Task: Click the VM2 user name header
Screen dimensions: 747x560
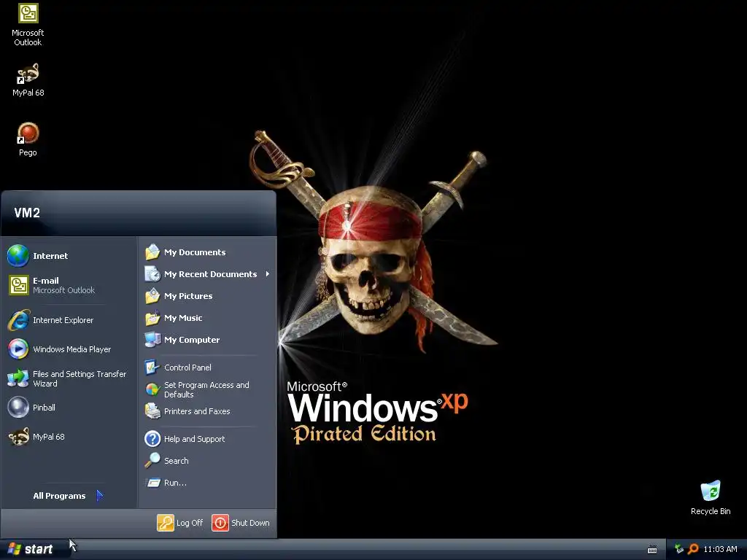Action: pyautogui.click(x=27, y=212)
